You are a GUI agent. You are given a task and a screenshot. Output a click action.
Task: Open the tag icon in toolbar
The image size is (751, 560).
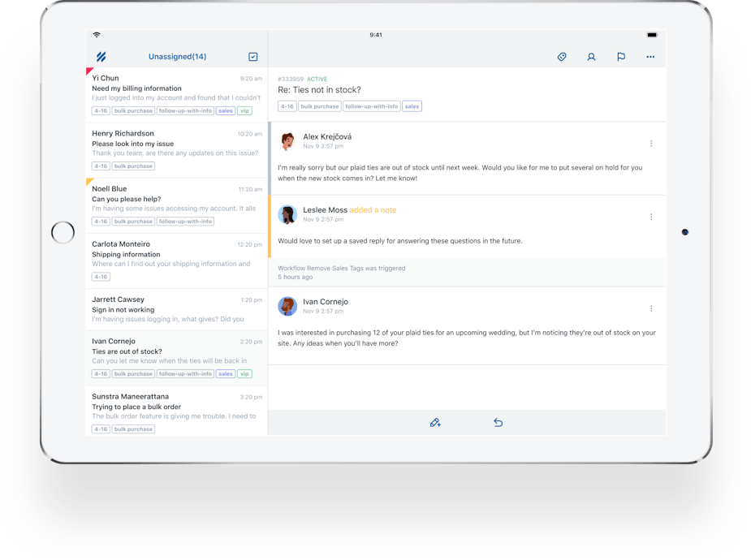coord(561,57)
